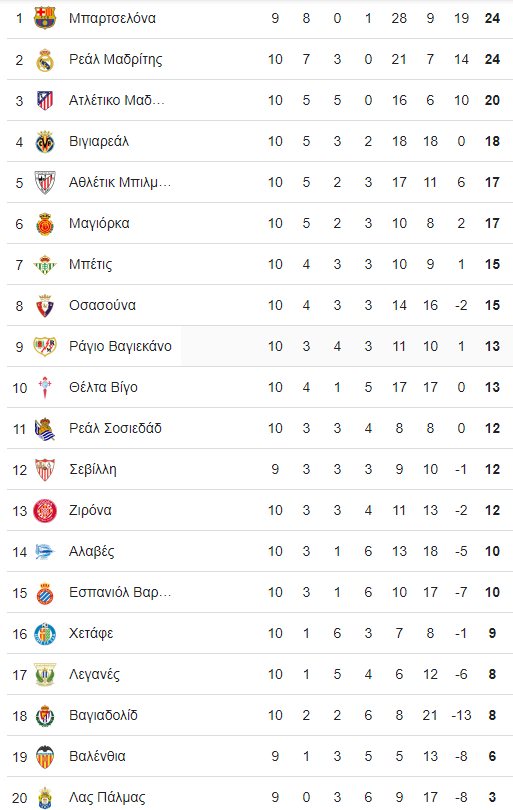Open the Σεβίλλη team link

coord(93,470)
